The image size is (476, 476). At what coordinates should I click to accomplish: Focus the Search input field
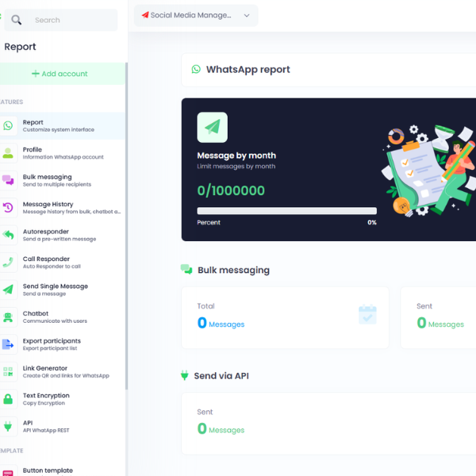[71, 20]
